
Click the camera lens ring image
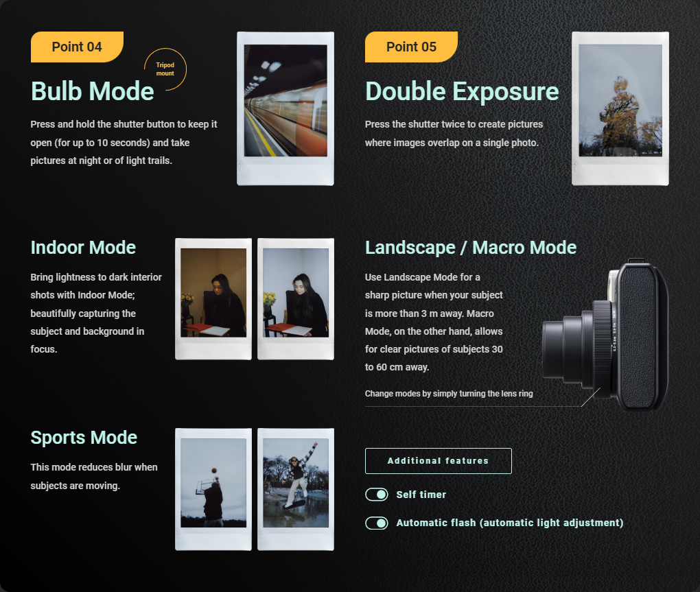(602, 335)
